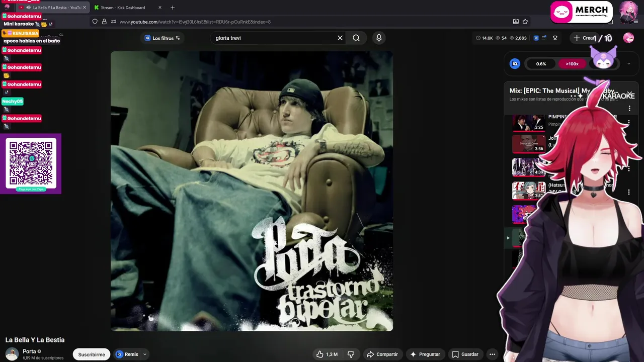Screen dimensions: 644x362
Task: Open the PIMPINELA video three-dot options menu
Action: coord(629,123)
